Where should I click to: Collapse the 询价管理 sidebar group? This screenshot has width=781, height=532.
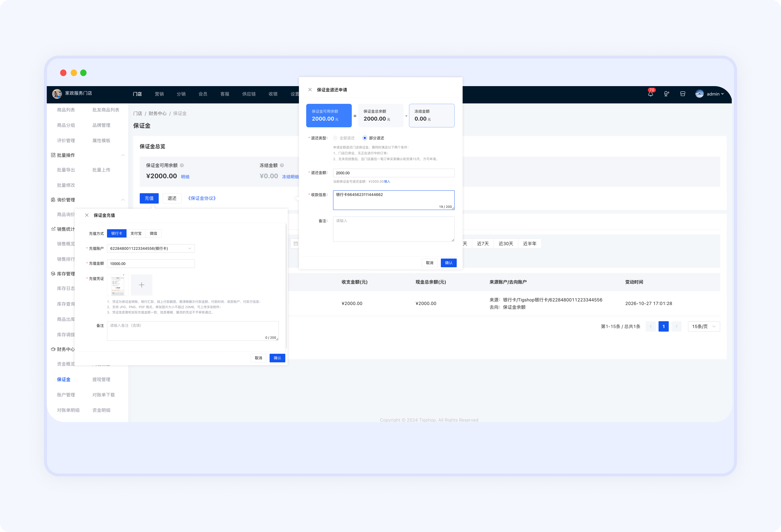(123, 200)
